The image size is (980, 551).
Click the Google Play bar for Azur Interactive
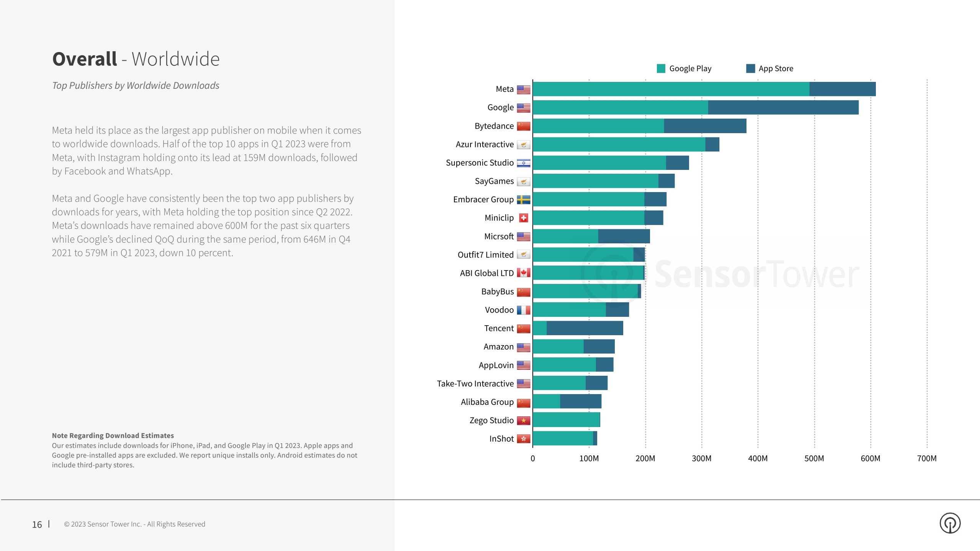(x=619, y=144)
